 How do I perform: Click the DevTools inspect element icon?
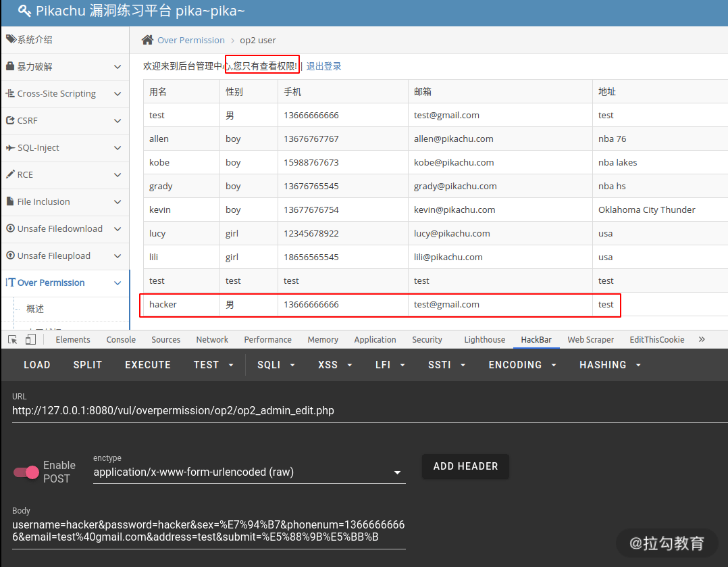click(13, 340)
